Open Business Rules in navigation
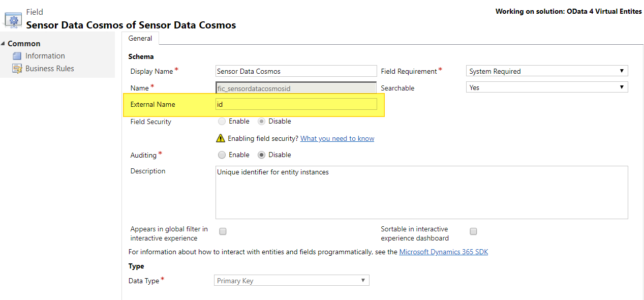This screenshot has width=644, height=300. point(50,69)
